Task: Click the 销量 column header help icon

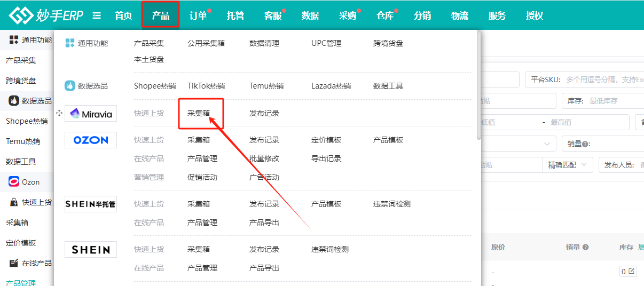Action: coord(585,247)
